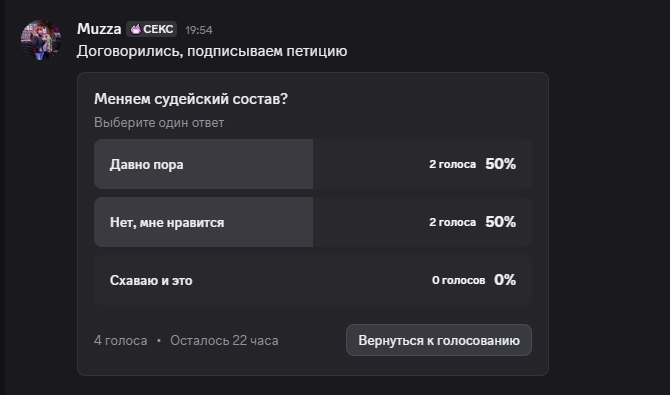This screenshot has width=670, height=395.
Task: Select the Нет, мне нравится poll answer
Action: pyautogui.click(x=313, y=222)
